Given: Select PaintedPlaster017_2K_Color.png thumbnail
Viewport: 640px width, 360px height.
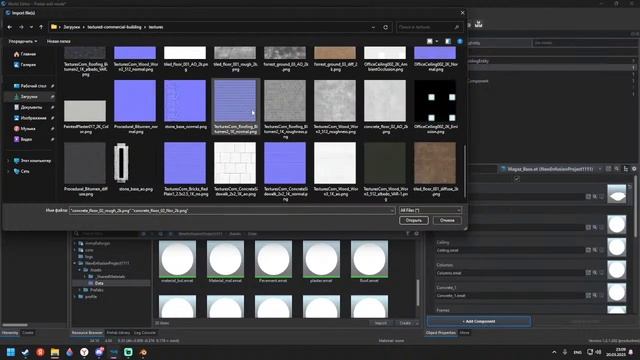Looking at the screenshot, I should click(x=85, y=111).
